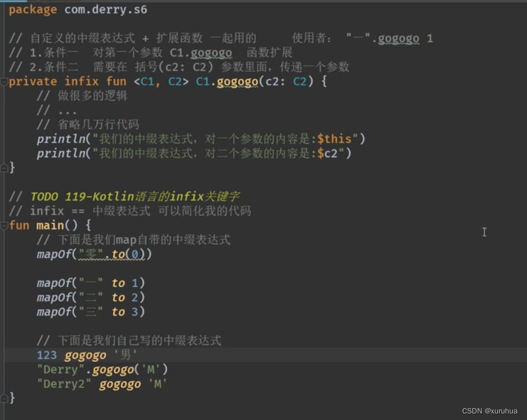The width and height of the screenshot is (527, 420).
Task: Click the TODO 119-Kotlin comment line
Action: (124, 196)
